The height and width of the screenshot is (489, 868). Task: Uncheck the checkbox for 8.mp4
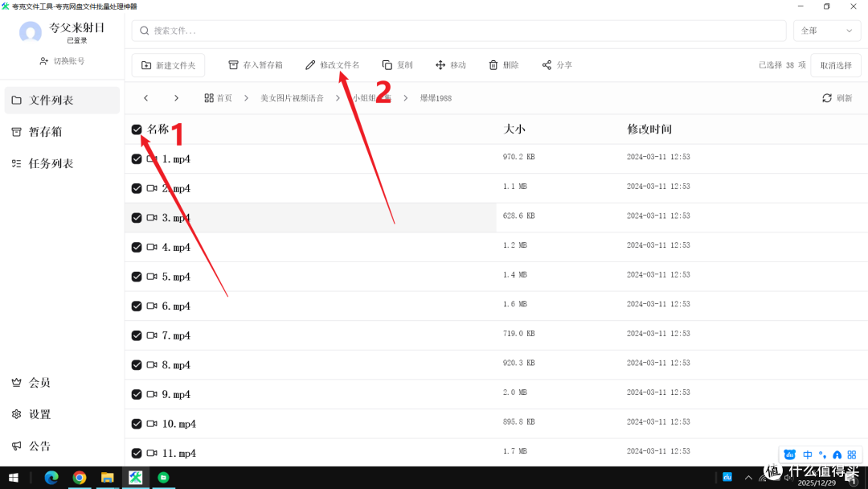point(137,365)
